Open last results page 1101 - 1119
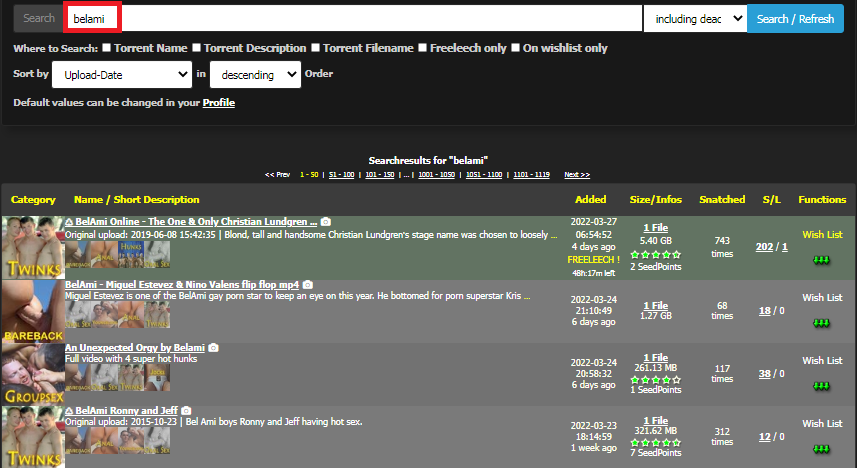The height and width of the screenshot is (468, 857). (531, 174)
